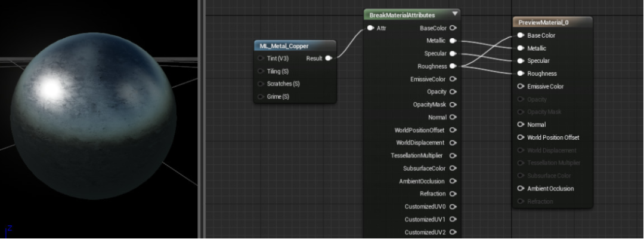Screen dimensions: 644x239
Task: Click the Roughness output pin on BreakMaterialAttributes
Action: coord(453,66)
